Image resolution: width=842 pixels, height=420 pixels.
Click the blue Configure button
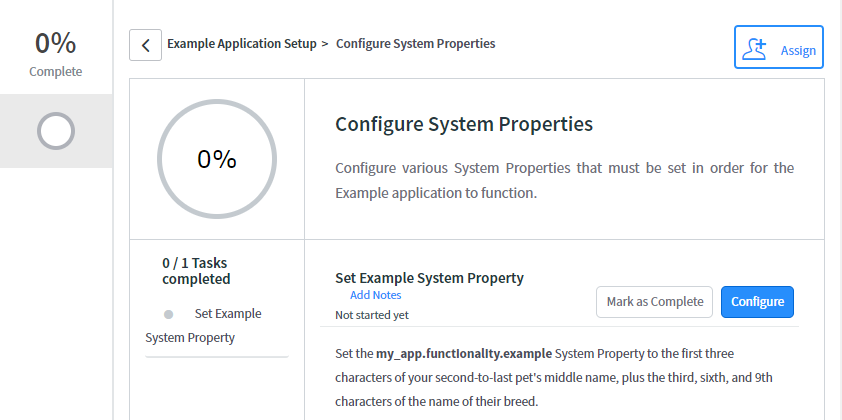[x=757, y=302]
